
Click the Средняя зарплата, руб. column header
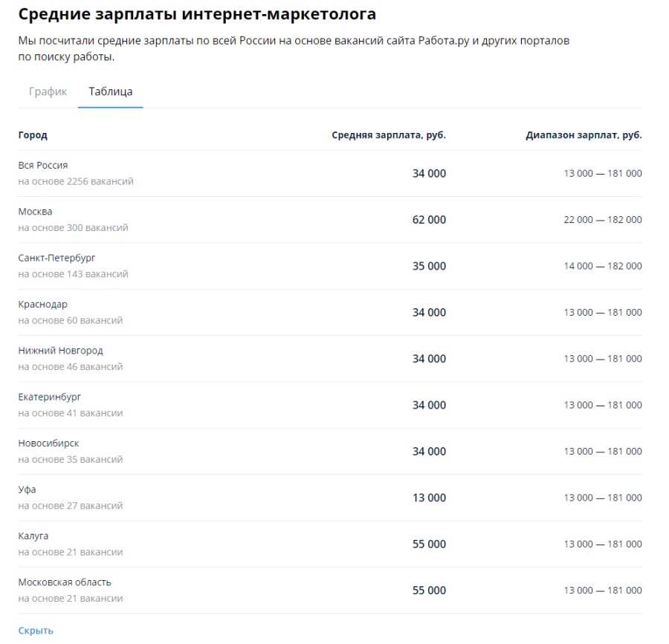coord(388,135)
